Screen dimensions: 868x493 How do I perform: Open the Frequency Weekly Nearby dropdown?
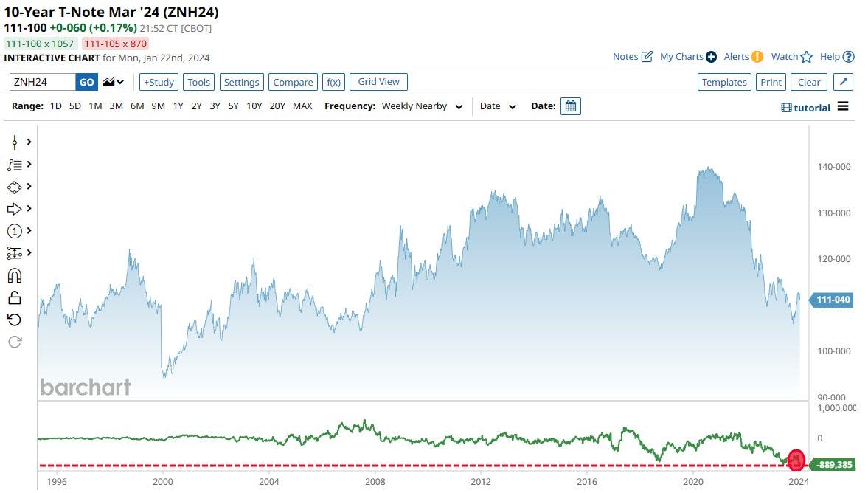click(x=422, y=106)
